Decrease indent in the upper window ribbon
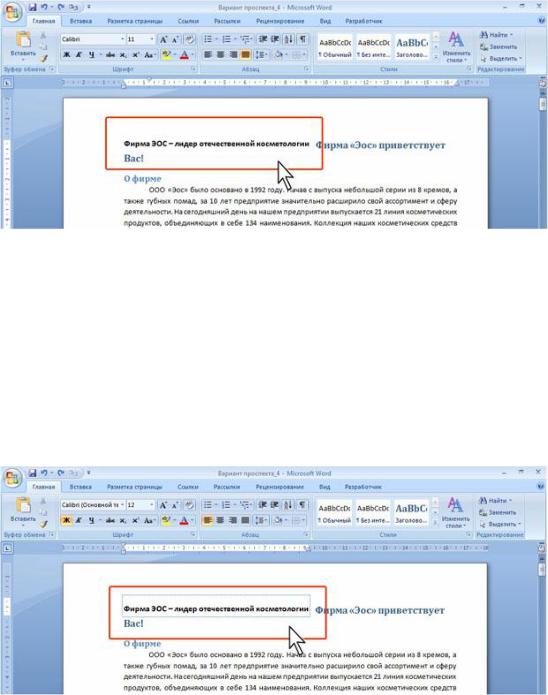This screenshot has width=548, height=695. 263,39
